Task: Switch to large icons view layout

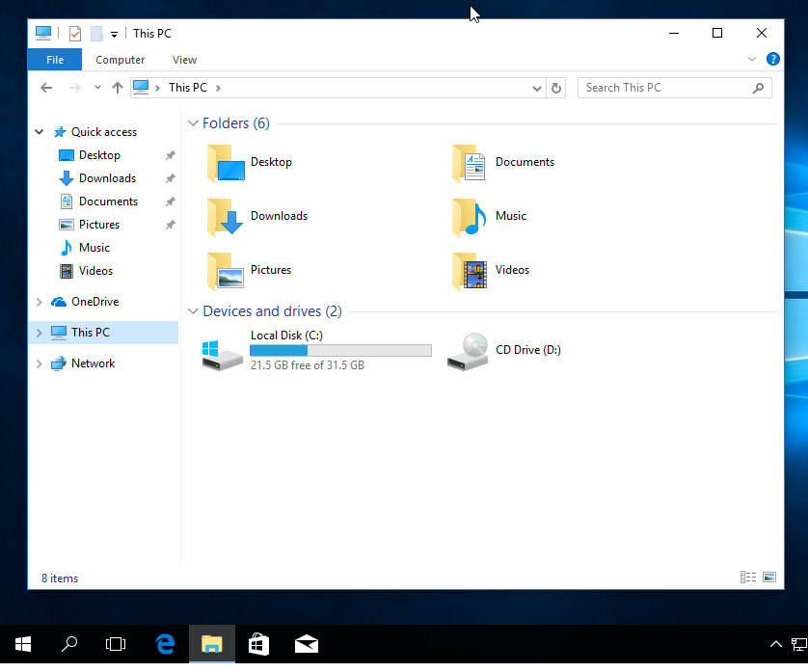Action: 769,578
